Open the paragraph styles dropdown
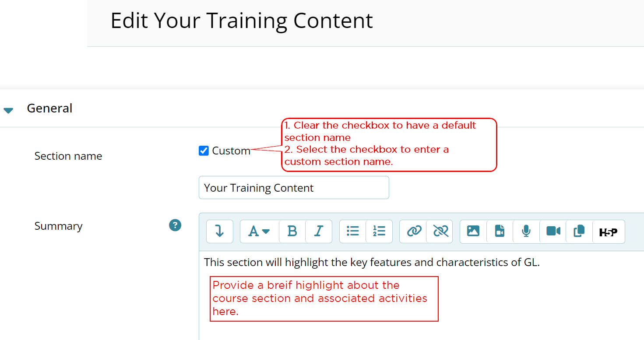 tap(259, 231)
